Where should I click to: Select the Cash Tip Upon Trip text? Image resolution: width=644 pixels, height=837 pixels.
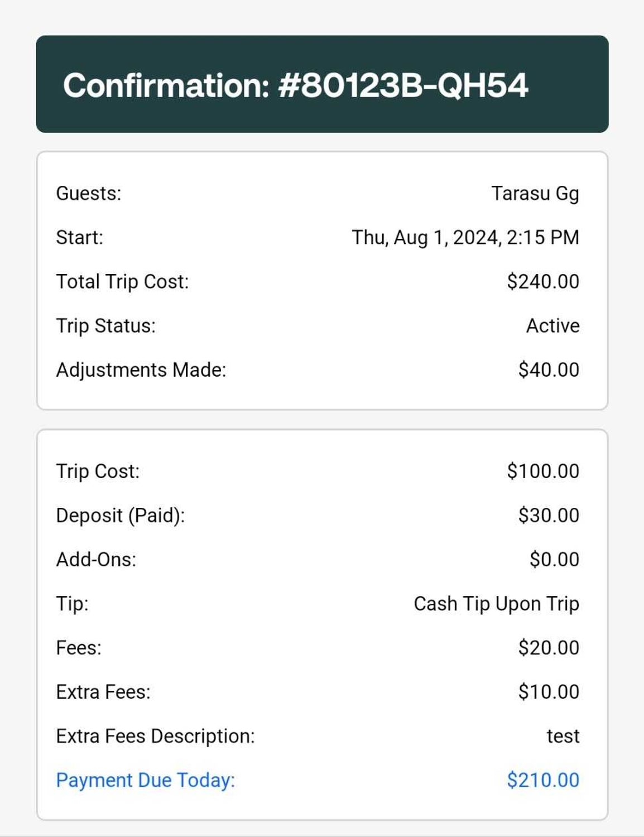tap(496, 604)
